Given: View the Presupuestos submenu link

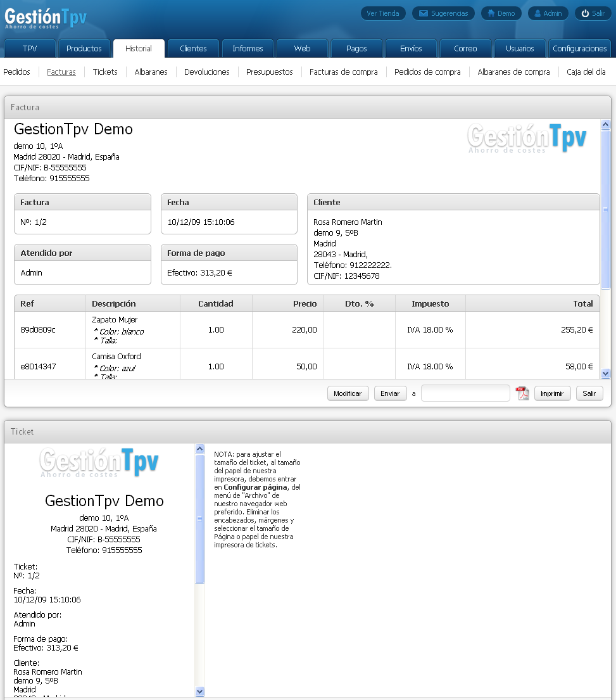Looking at the screenshot, I should (270, 72).
